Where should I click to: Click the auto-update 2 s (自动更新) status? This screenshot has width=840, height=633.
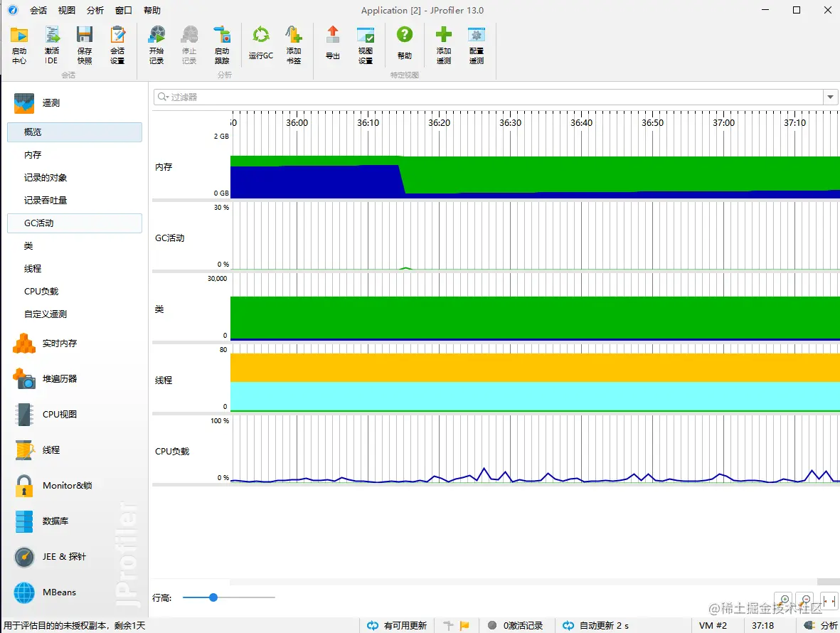[x=596, y=625]
